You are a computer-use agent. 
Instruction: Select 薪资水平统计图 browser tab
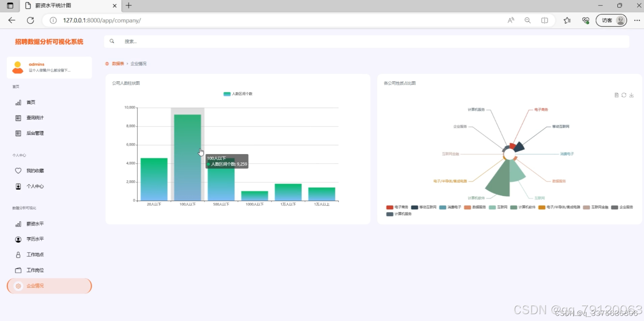pyautogui.click(x=71, y=6)
